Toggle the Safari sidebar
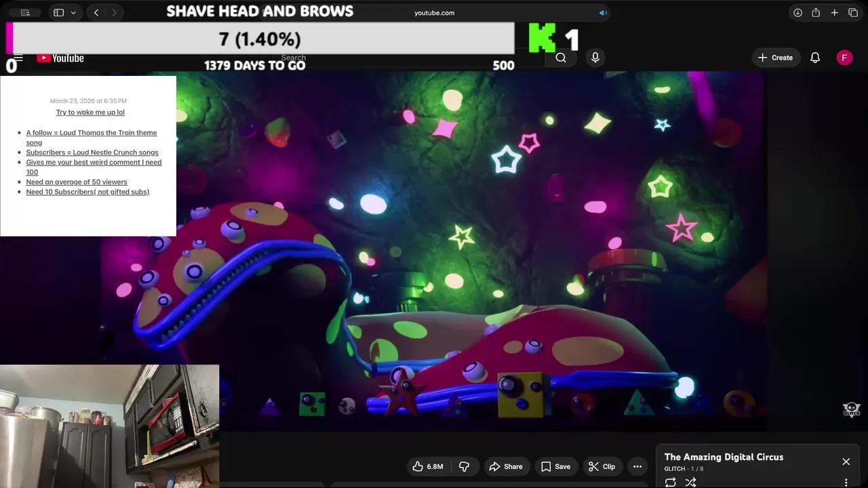Image resolution: width=868 pixels, height=488 pixels. pos(58,12)
